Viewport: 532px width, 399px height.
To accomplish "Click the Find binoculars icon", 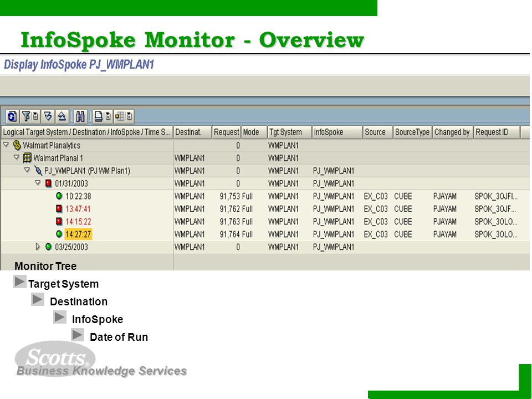I will click(x=80, y=116).
